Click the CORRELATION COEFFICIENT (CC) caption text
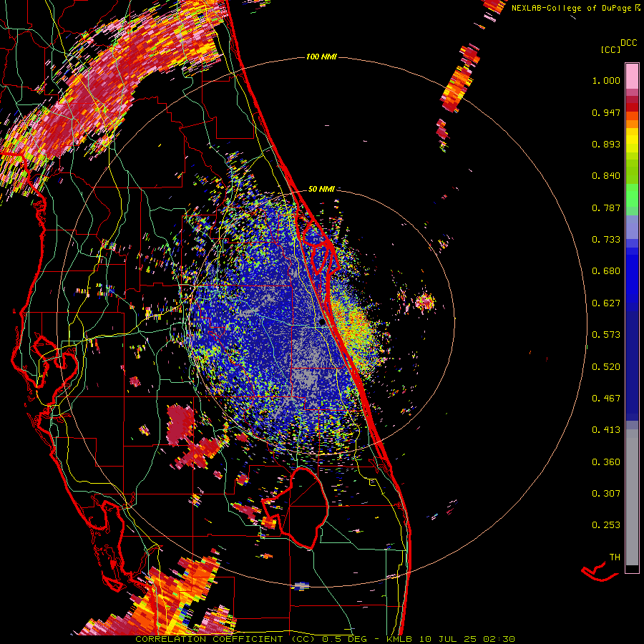This screenshot has height=644, width=644. point(225,639)
